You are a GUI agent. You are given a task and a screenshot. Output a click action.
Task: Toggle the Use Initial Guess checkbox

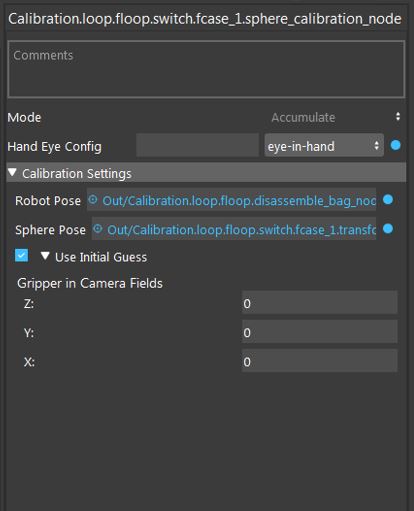click(x=22, y=256)
